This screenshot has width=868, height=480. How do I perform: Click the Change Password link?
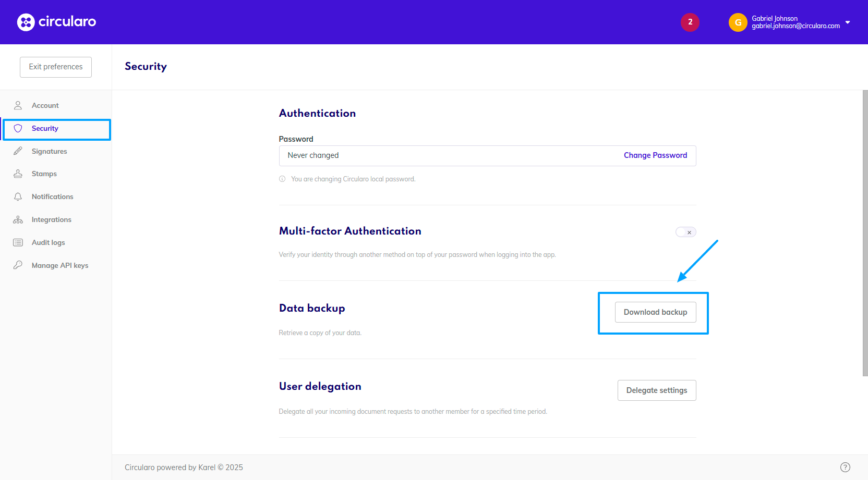pyautogui.click(x=655, y=155)
